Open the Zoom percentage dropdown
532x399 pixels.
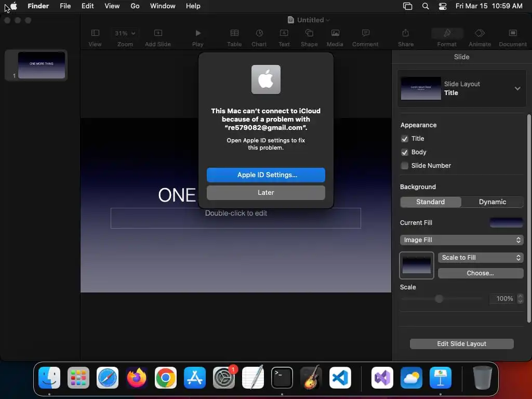[125, 33]
